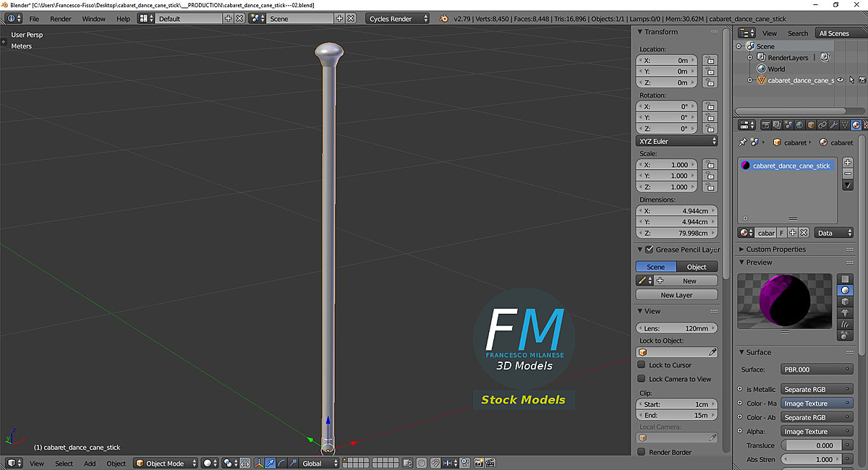Remove the selected material slot

pos(848,174)
